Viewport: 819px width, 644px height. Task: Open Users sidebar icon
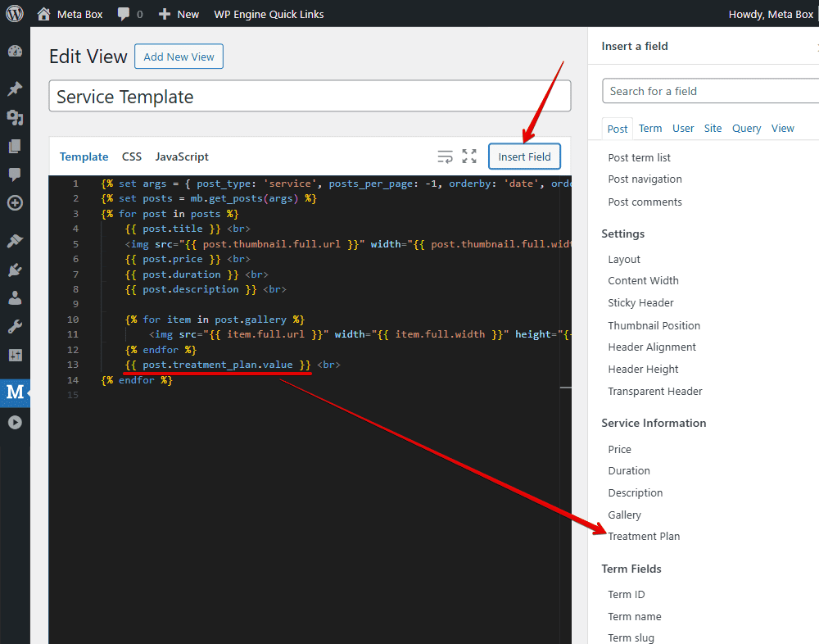pos(15,298)
